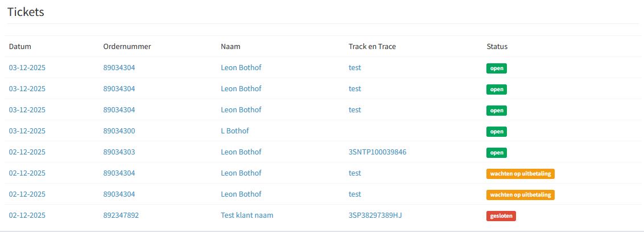Click the Tickets page heading

click(x=26, y=12)
